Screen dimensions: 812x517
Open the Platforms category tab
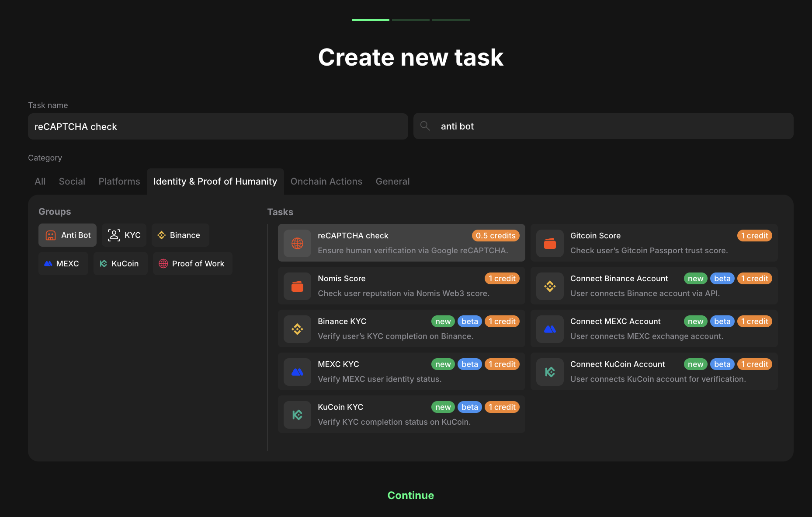119,182
